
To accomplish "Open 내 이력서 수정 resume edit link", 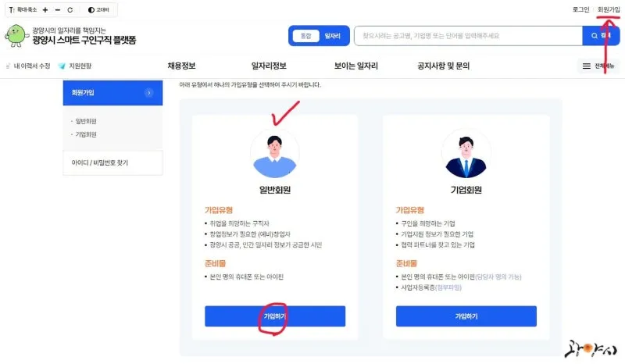I will pyautogui.click(x=28, y=66).
